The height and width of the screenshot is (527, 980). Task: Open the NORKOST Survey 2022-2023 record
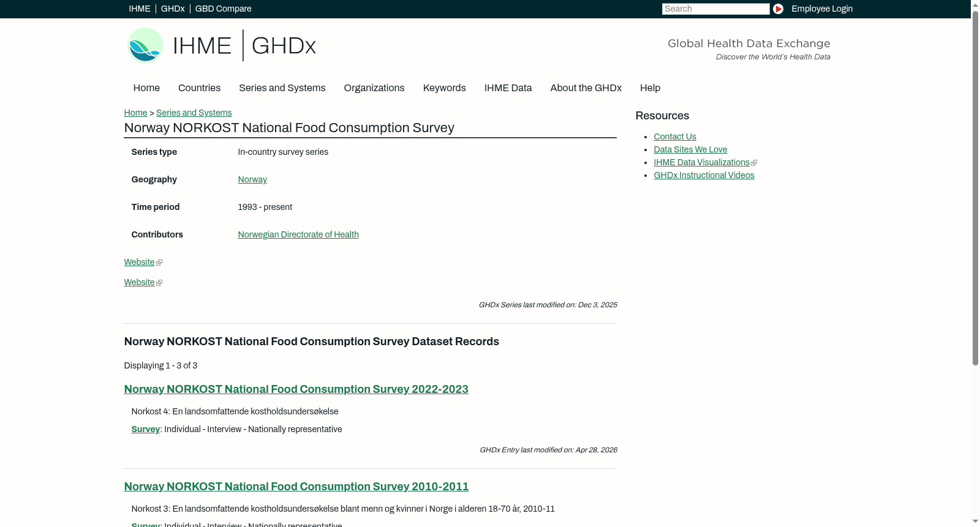(296, 389)
